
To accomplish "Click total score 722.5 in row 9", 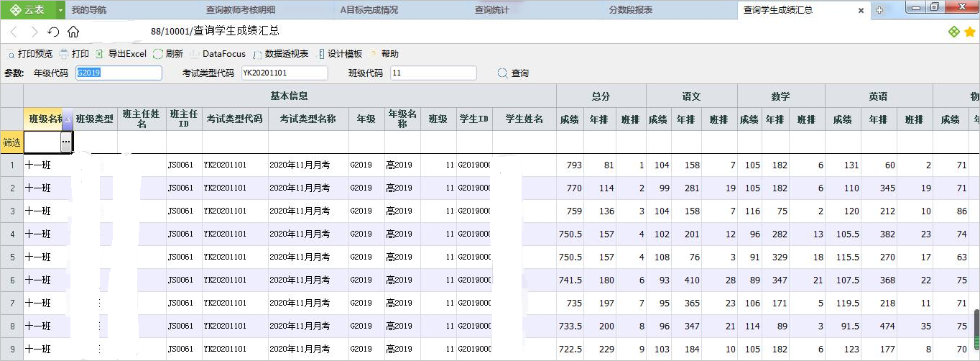I will tap(570, 349).
